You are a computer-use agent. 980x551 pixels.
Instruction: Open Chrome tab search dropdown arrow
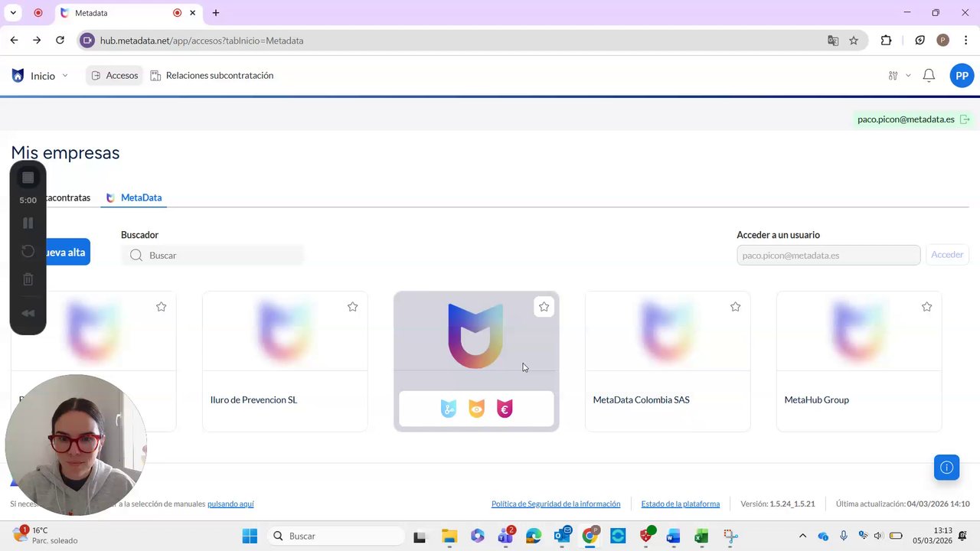(x=13, y=13)
